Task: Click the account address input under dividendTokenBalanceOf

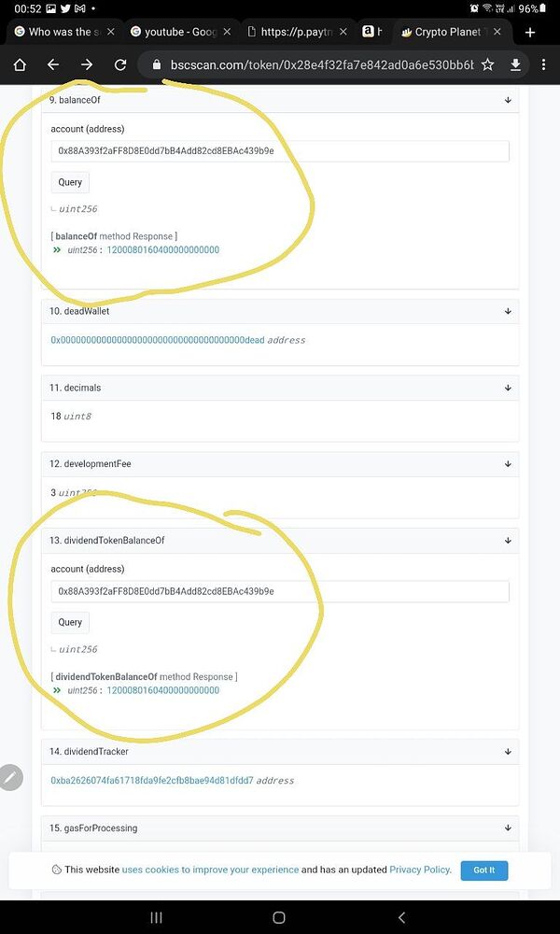Action: click(279, 590)
